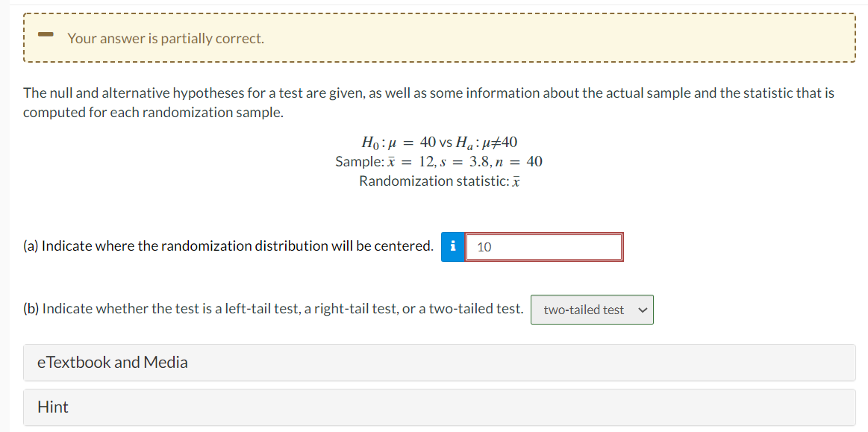868x432 pixels.
Task: Click the 'i' help indicator for the centered question
Action: point(454,246)
